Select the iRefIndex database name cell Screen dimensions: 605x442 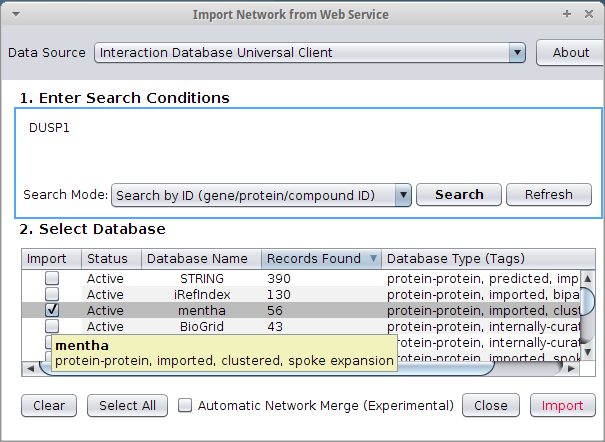point(201,295)
